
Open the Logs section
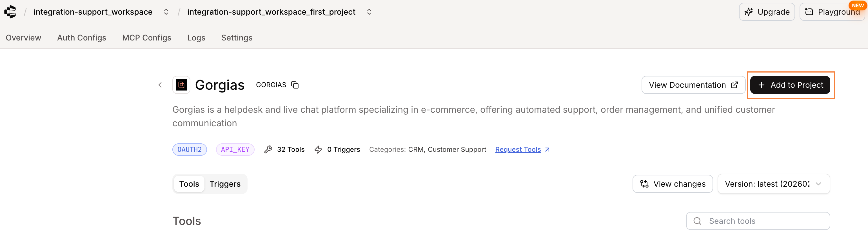coord(196,38)
